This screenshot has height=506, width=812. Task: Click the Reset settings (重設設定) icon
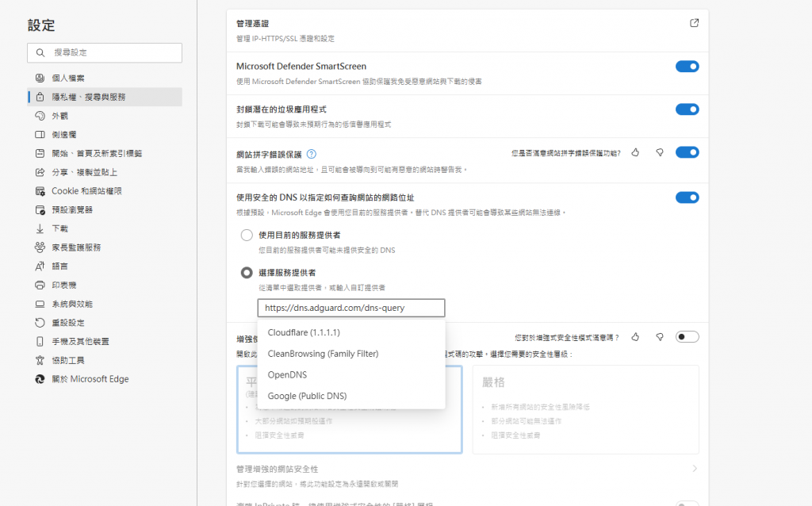(40, 323)
